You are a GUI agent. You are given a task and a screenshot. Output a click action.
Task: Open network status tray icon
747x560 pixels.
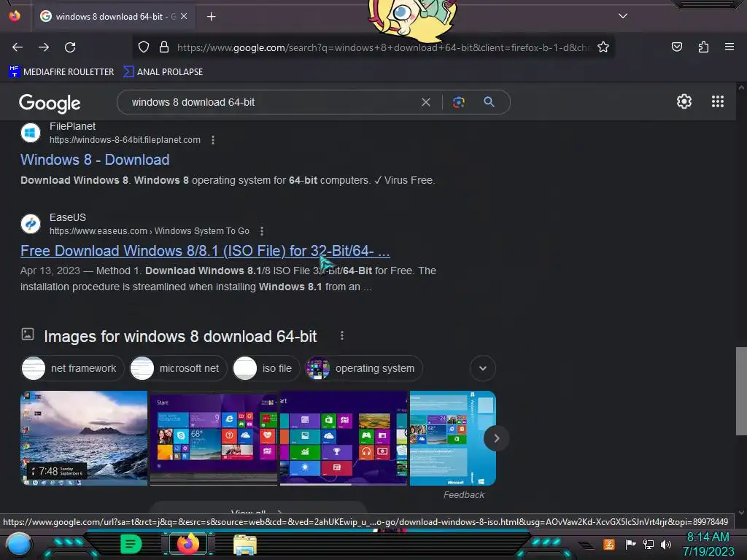click(x=648, y=544)
